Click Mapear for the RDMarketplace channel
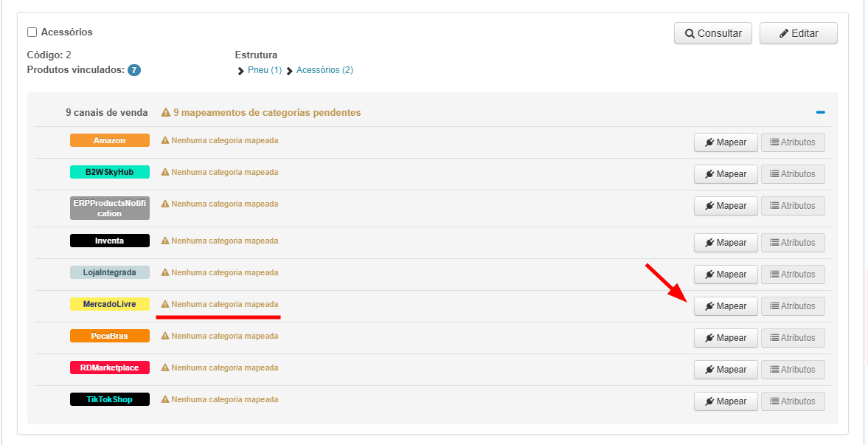Screen dimensions: 868x445 click(x=726, y=370)
